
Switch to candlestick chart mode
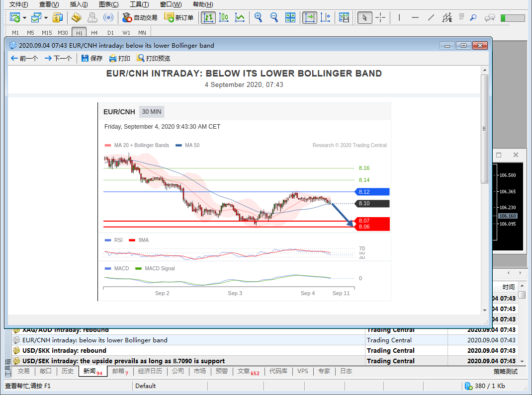224,17
